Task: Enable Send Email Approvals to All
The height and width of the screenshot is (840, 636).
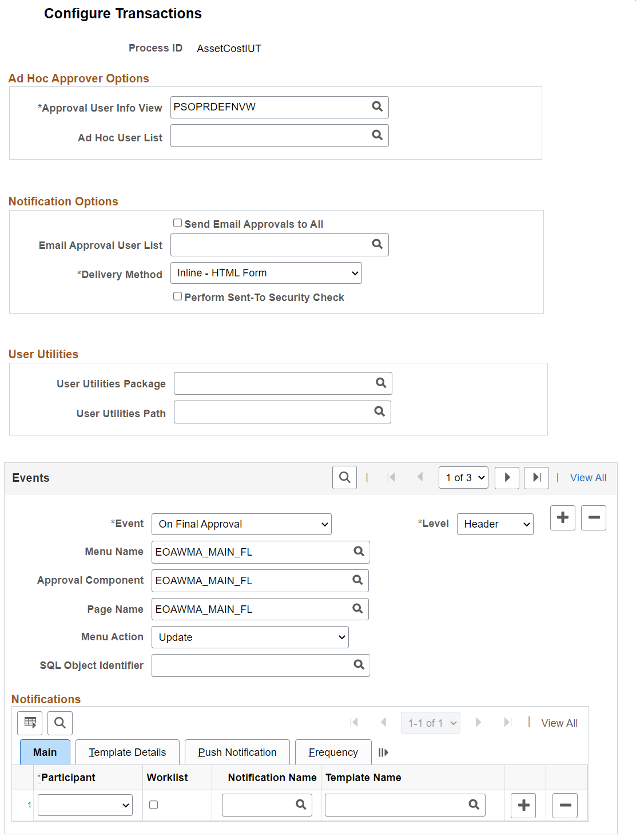Action: pyautogui.click(x=177, y=223)
